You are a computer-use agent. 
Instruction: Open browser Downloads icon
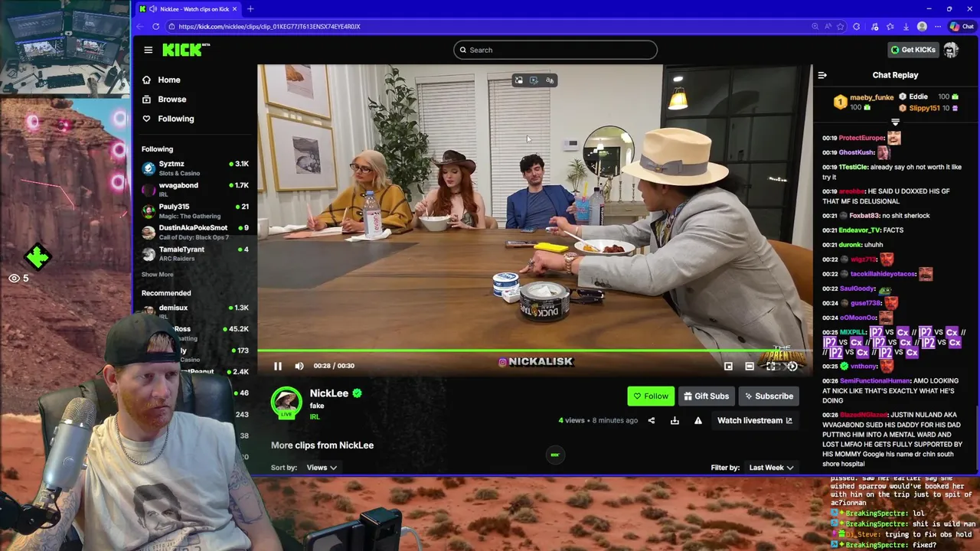coord(906,26)
